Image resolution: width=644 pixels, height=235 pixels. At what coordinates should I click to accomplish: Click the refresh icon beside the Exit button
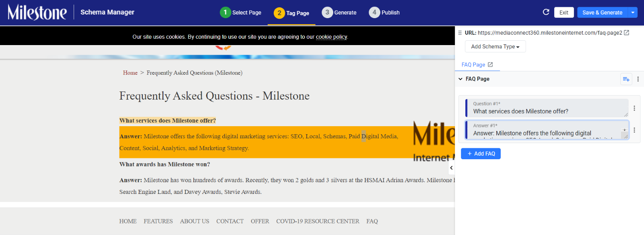coord(546,12)
